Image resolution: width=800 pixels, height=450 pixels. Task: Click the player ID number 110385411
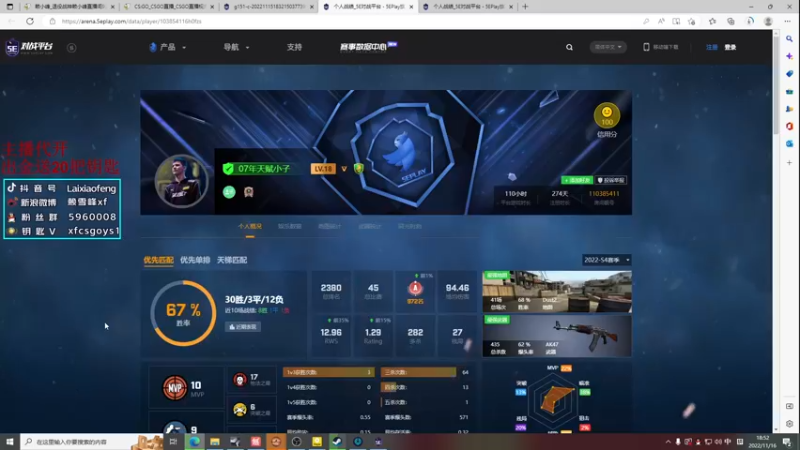[604, 194]
